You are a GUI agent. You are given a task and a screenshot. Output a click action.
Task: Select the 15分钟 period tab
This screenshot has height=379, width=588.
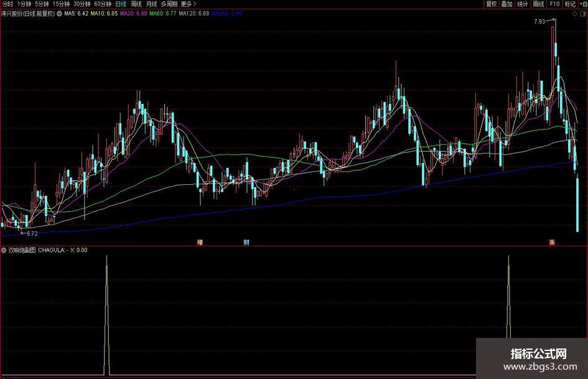(61, 4)
